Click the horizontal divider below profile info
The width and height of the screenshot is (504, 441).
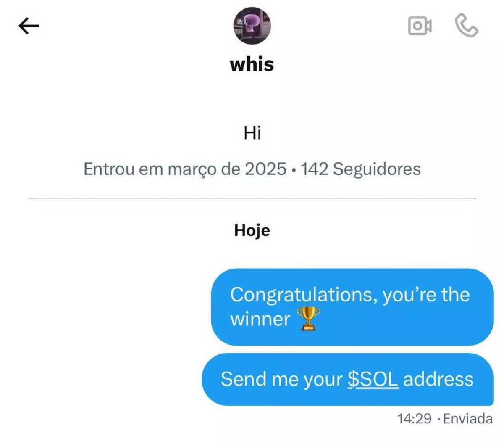(x=252, y=198)
